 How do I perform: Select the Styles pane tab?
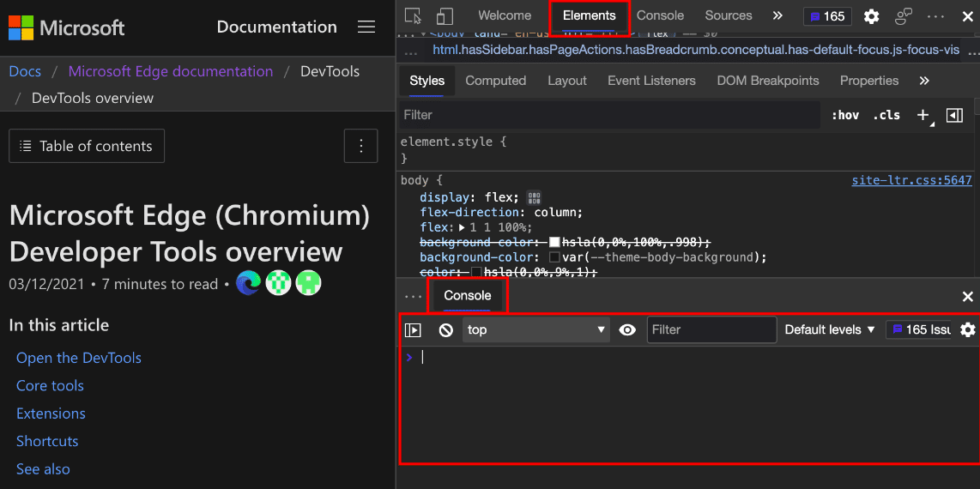426,81
